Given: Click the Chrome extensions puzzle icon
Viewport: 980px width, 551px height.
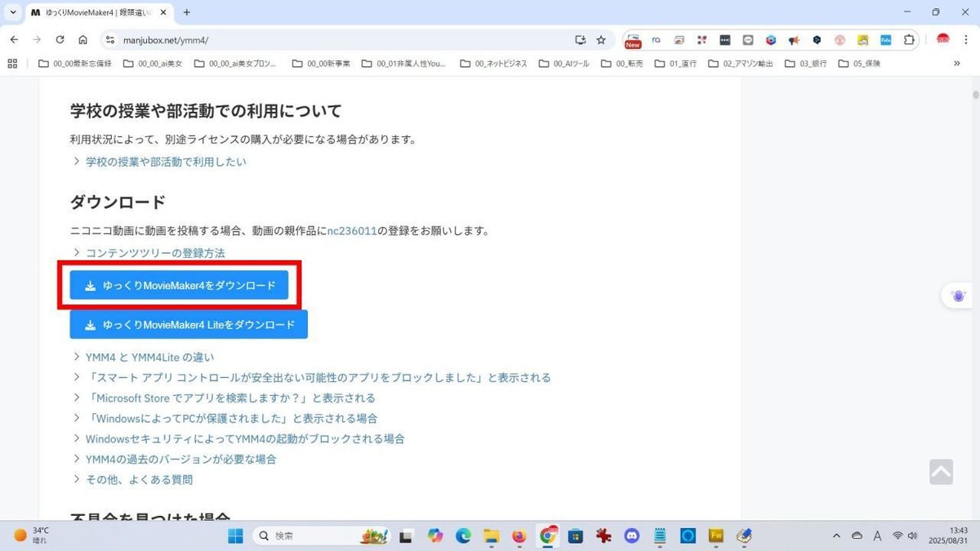Looking at the screenshot, I should [x=909, y=39].
